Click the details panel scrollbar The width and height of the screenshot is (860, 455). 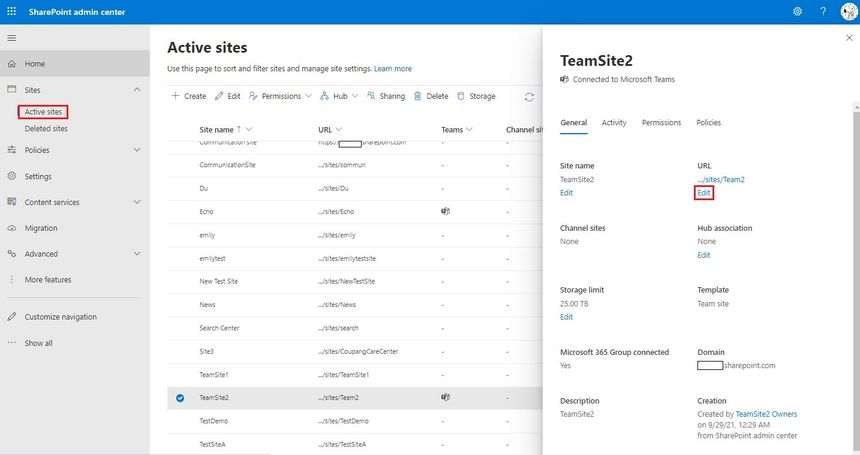(x=856, y=278)
